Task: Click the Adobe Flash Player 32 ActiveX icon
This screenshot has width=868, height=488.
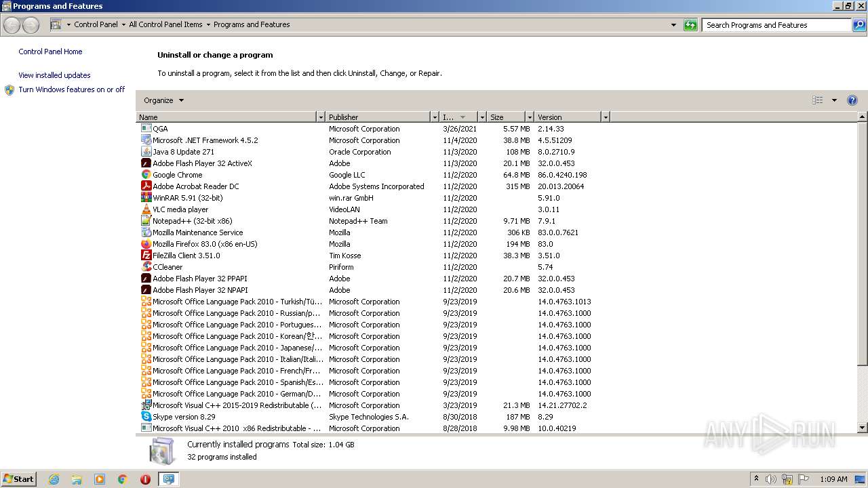Action: pos(146,163)
